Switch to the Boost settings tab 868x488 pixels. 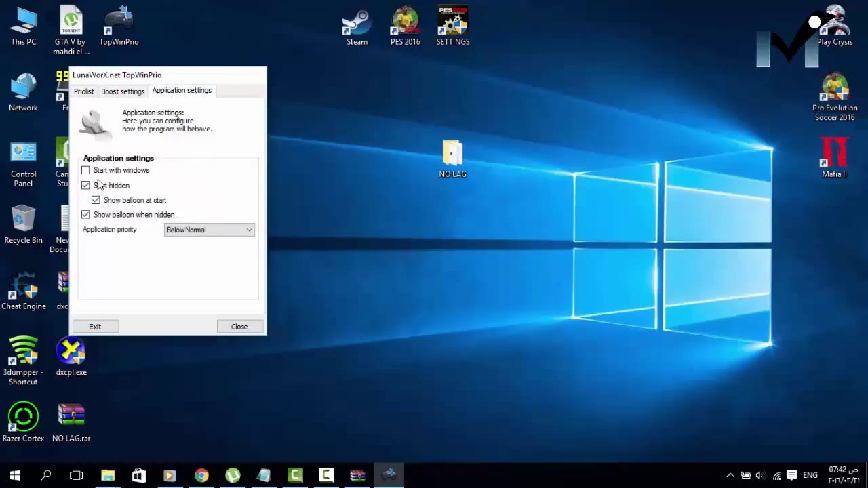point(123,91)
